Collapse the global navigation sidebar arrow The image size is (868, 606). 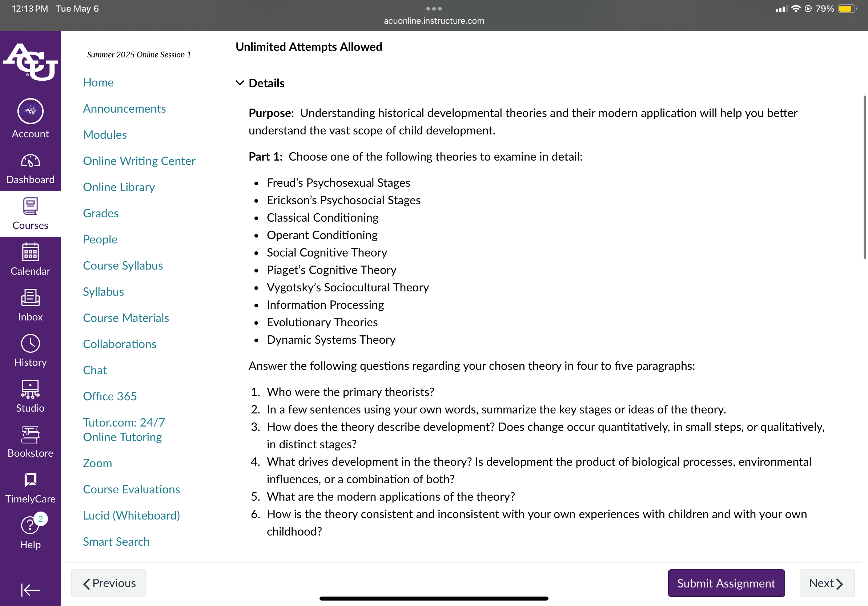pyautogui.click(x=30, y=590)
